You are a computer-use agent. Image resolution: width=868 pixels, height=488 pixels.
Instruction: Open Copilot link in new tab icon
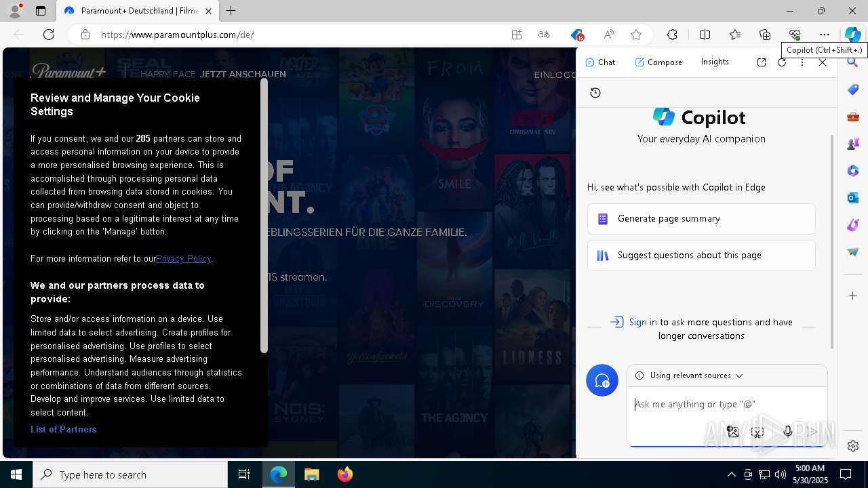pos(762,62)
